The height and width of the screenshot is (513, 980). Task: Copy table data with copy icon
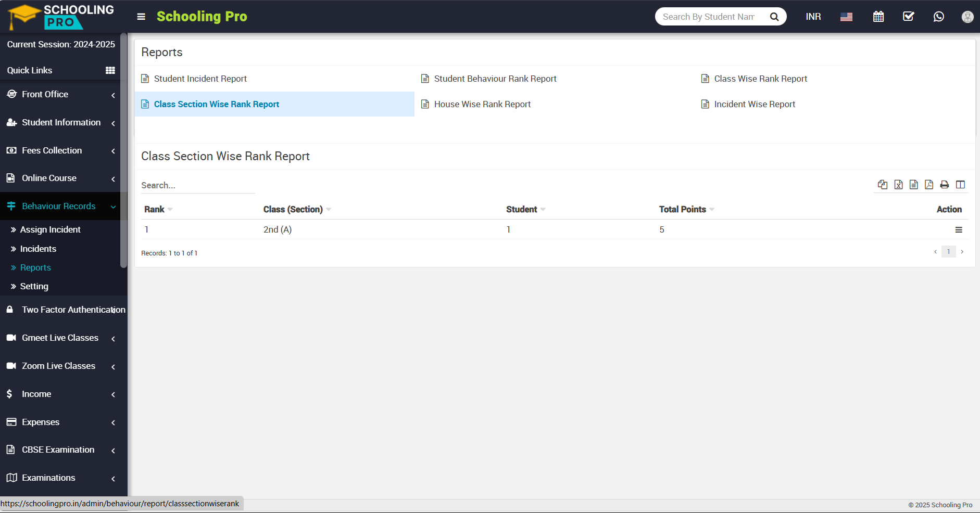tap(883, 185)
